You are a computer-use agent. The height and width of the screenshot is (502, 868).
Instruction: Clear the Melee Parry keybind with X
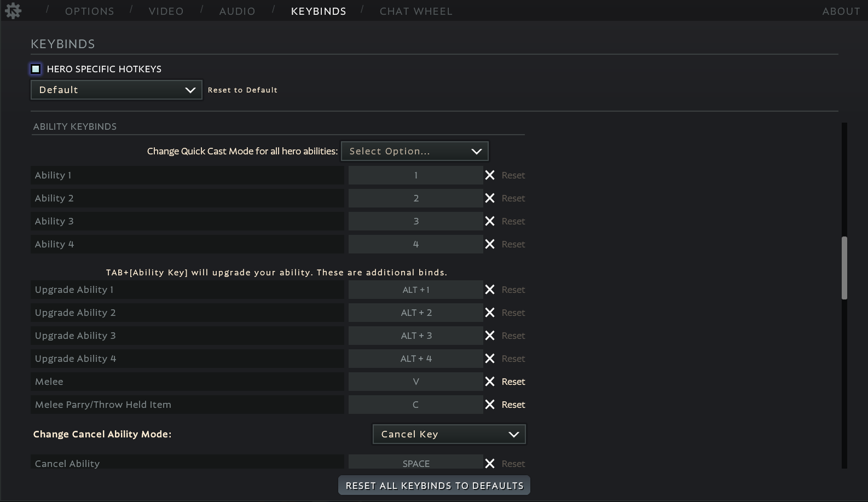[x=490, y=405]
